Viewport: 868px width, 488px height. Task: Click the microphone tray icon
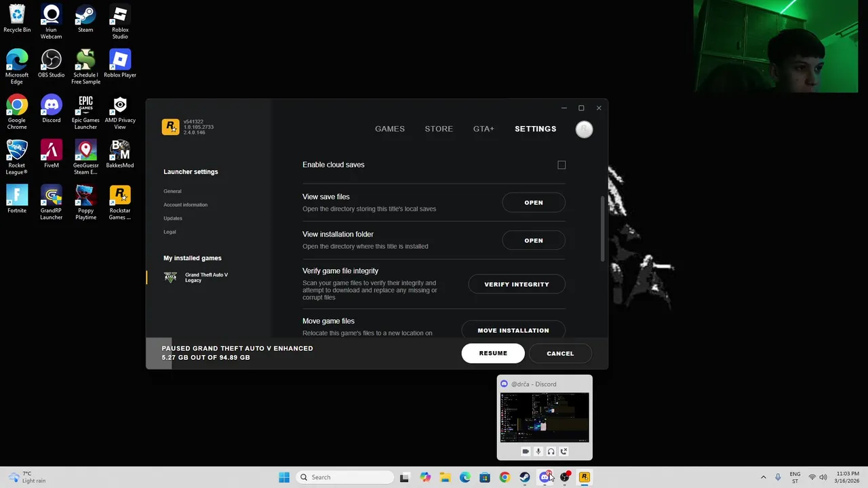778,477
